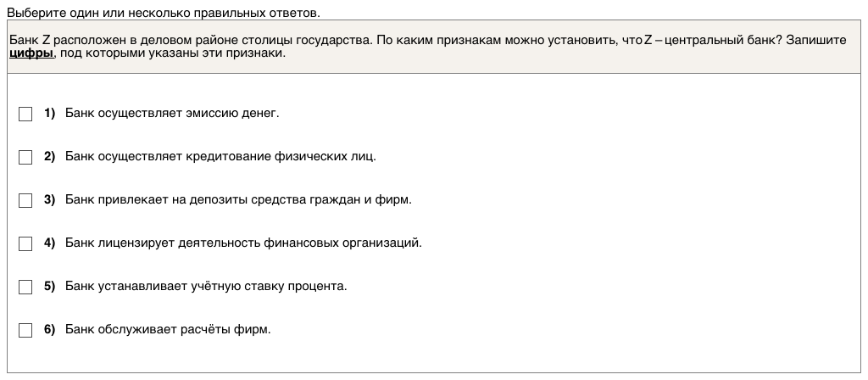Click "Банк лицензирует деятельность финансовых организаций" text
The height and width of the screenshot is (380, 868).
[243, 243]
